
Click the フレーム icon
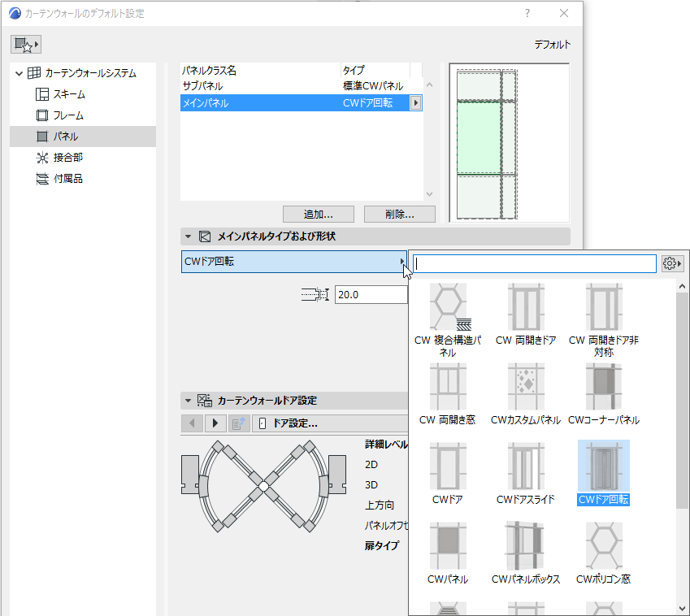click(41, 115)
